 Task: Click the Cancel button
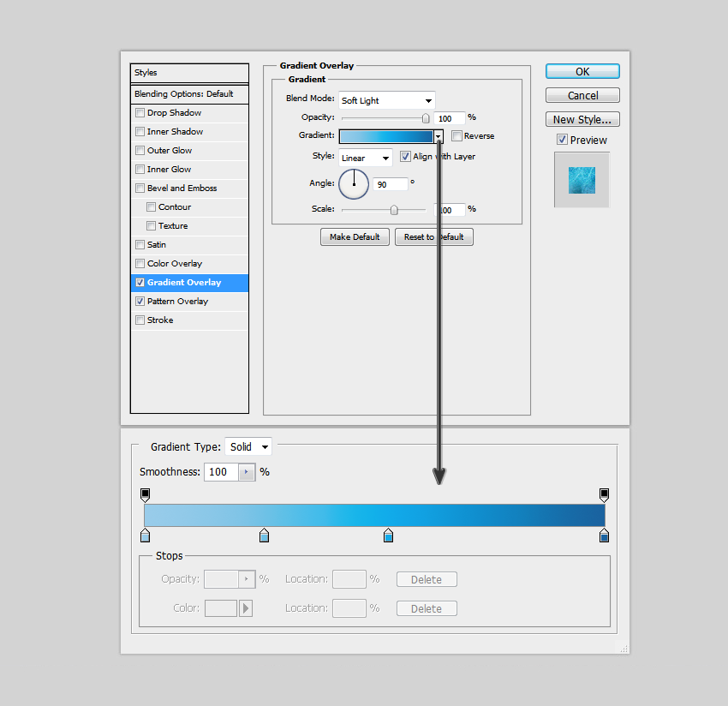582,95
